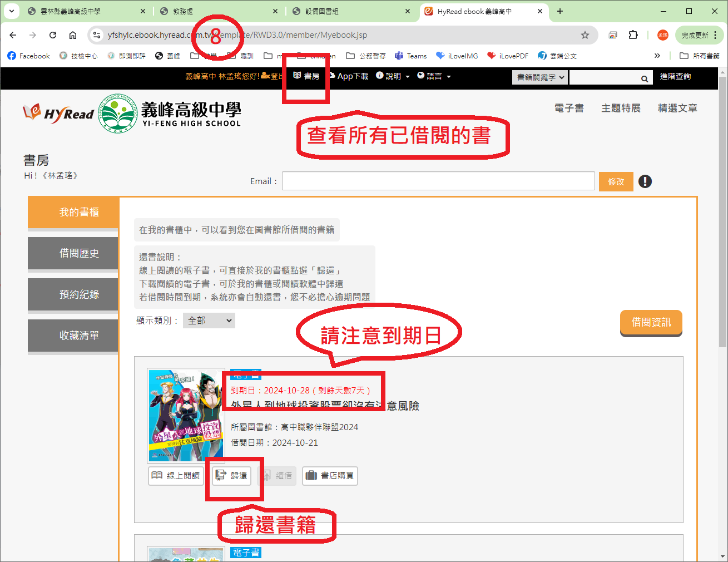Click the Email input field
The height and width of the screenshot is (562, 728).
[x=438, y=181]
